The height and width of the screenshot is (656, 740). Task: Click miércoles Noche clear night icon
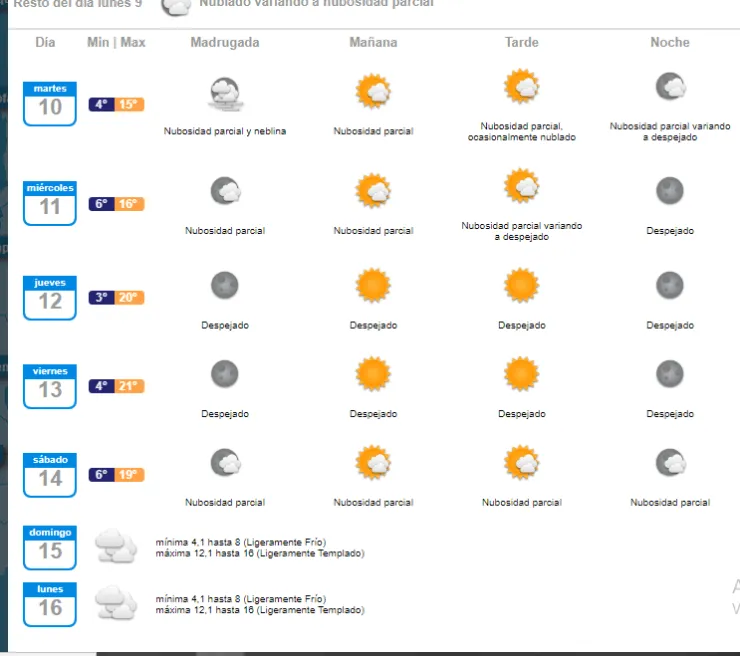[x=669, y=189]
